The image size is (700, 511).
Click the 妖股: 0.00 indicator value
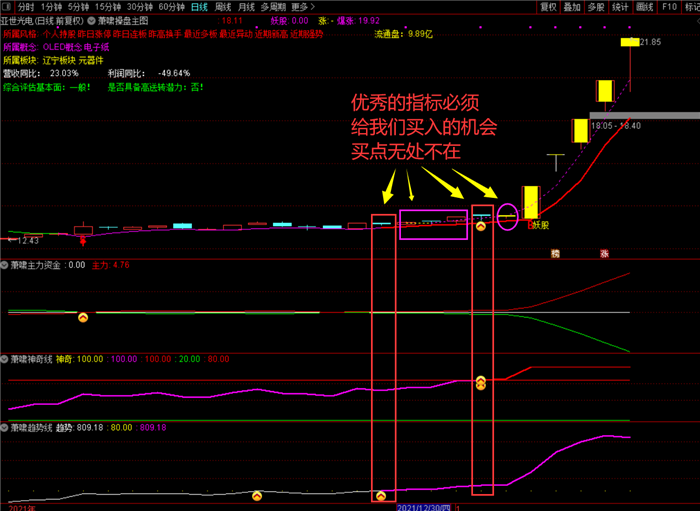point(289,21)
